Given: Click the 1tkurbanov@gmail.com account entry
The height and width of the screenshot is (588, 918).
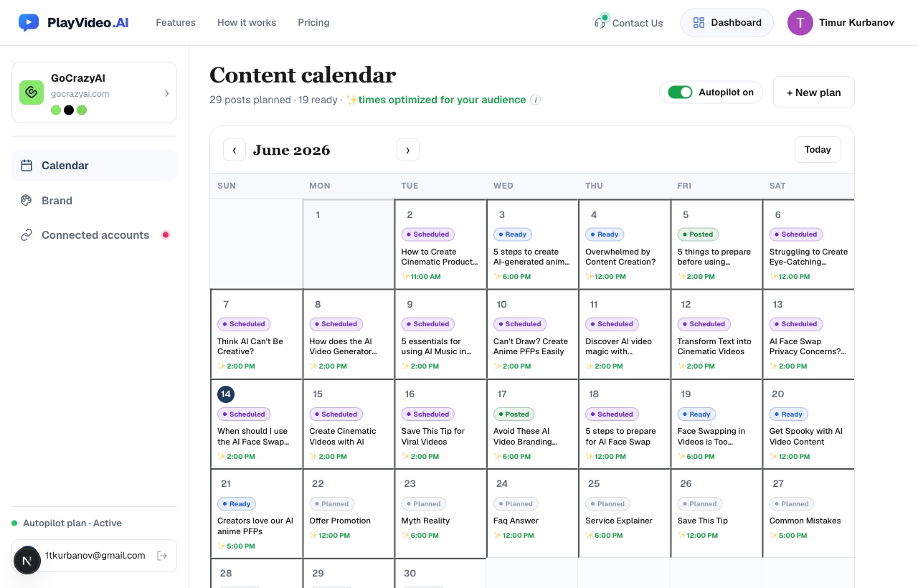Looking at the screenshot, I should tap(94, 556).
